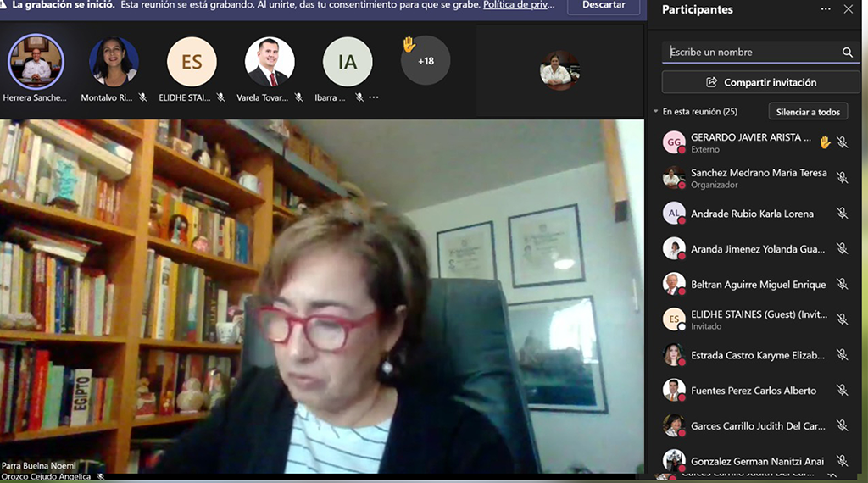
Task: Click mic icon for ELIDHE STAINES in list
Action: tap(842, 319)
